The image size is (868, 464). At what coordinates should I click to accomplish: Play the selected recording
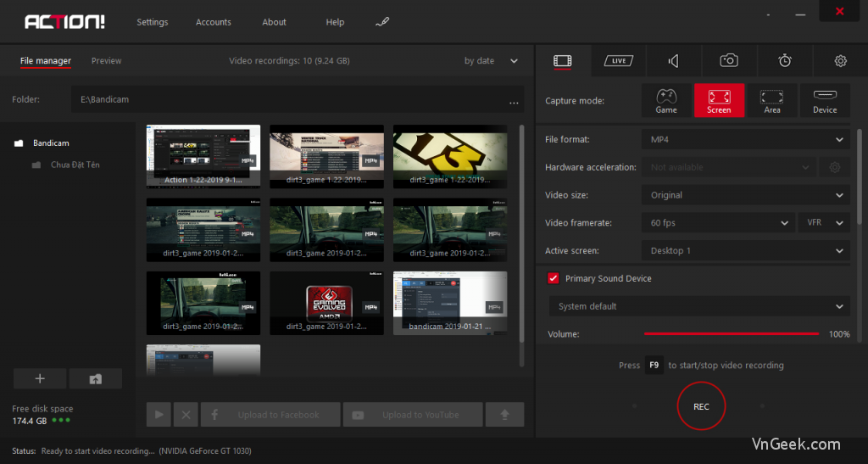(159, 415)
